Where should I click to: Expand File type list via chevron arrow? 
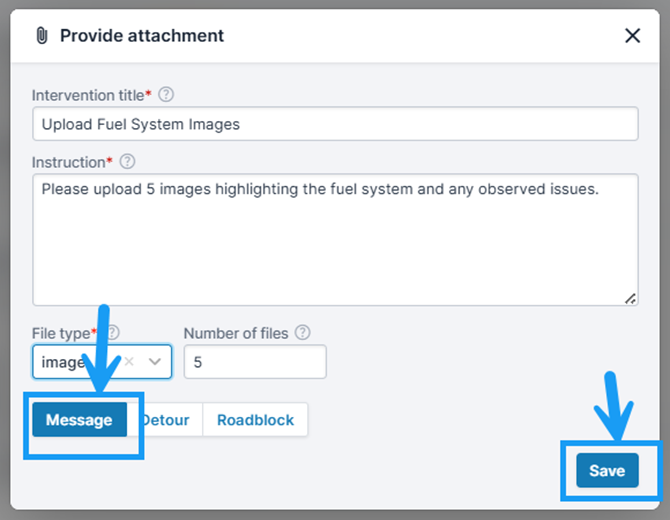[x=155, y=362]
